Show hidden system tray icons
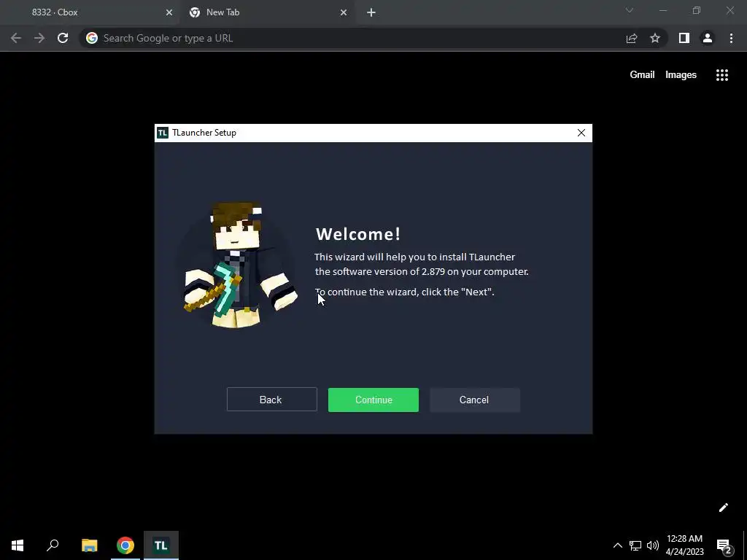Screen dimensions: 747x560 [617, 545]
